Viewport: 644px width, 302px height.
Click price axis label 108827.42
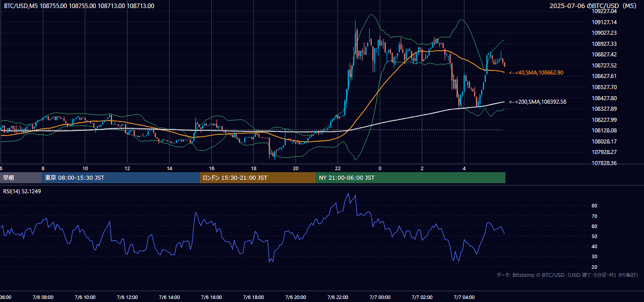tap(604, 54)
